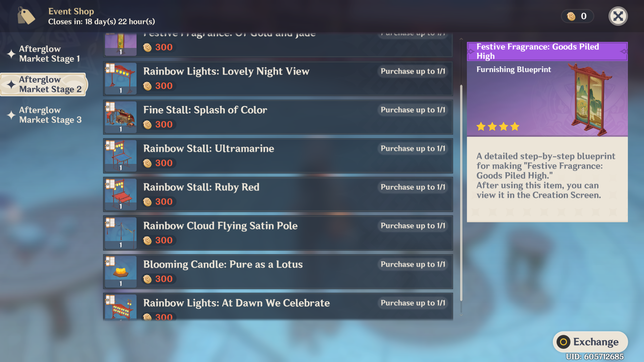Click the Rainbow Stall: Ruby Red purchase limit label
This screenshot has height=362, width=644.
click(x=413, y=187)
